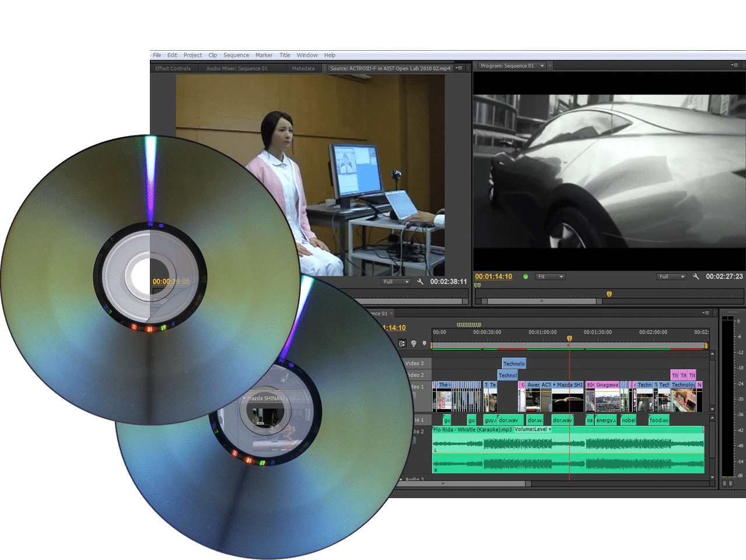Open the Project menu

point(192,55)
